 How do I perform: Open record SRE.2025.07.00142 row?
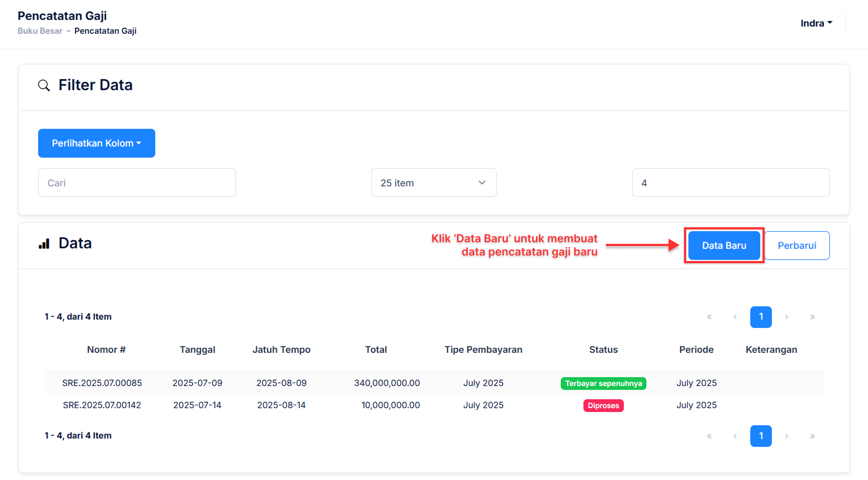(x=102, y=405)
